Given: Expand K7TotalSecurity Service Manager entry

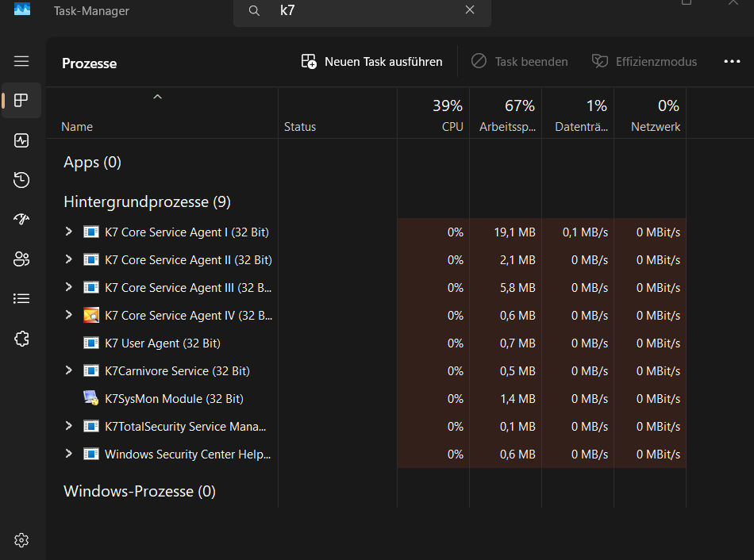Looking at the screenshot, I should (69, 426).
